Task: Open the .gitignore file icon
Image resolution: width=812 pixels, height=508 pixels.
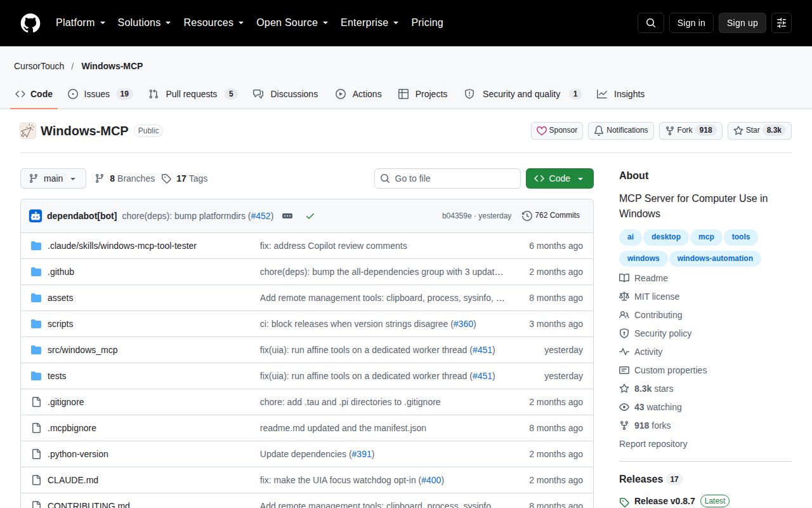Action: pyautogui.click(x=36, y=402)
